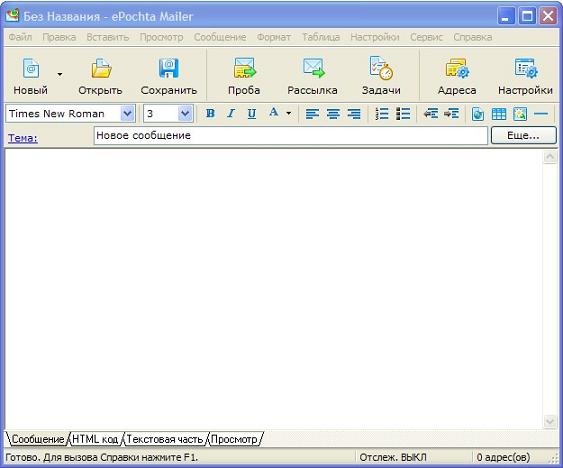Open the font color arrow beside A
The width and height of the screenshot is (563, 468).
pos(289,113)
